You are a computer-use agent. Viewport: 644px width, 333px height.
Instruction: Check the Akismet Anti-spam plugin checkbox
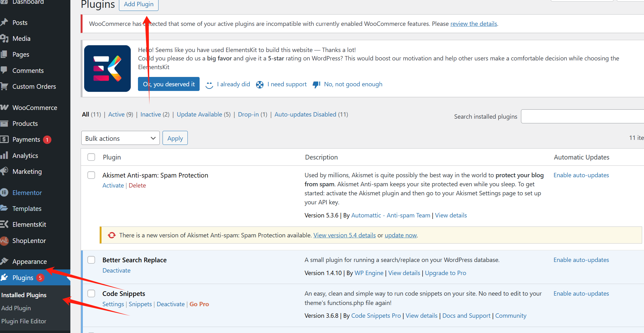tap(91, 175)
